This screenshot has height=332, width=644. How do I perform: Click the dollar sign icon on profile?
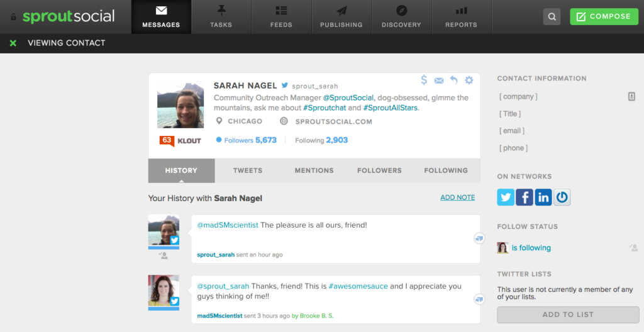click(x=424, y=80)
